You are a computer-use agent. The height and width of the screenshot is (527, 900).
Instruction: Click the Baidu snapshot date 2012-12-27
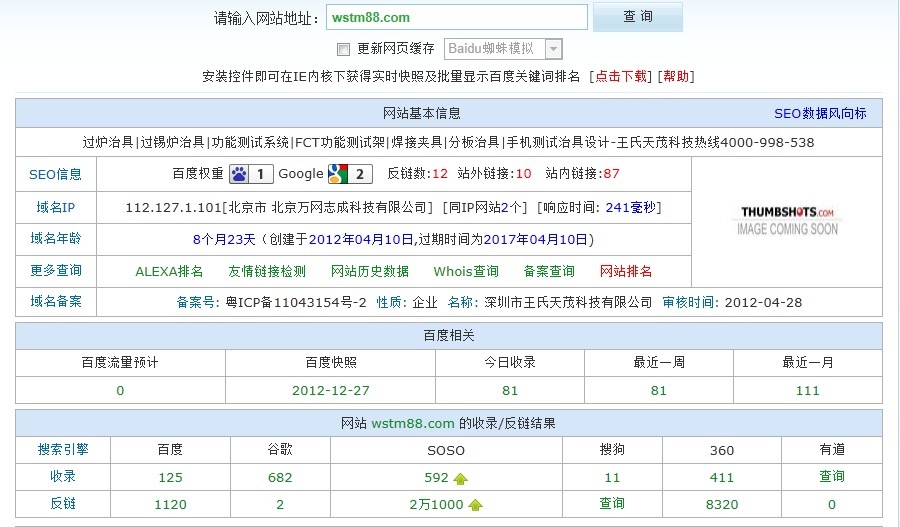[331, 391]
